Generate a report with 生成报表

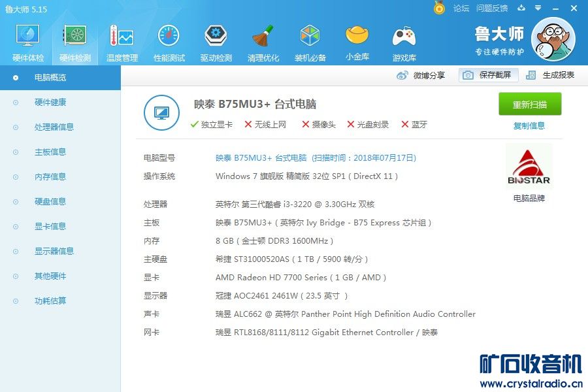pos(551,75)
